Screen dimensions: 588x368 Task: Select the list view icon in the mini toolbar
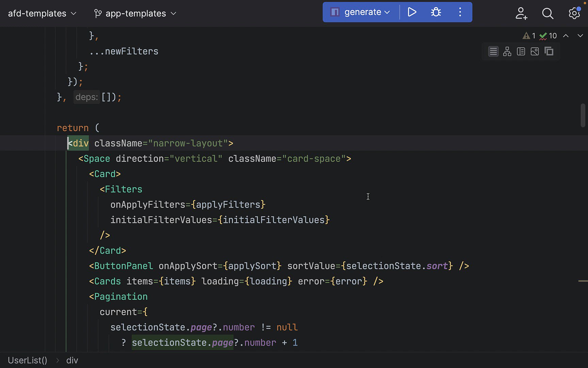point(493,51)
